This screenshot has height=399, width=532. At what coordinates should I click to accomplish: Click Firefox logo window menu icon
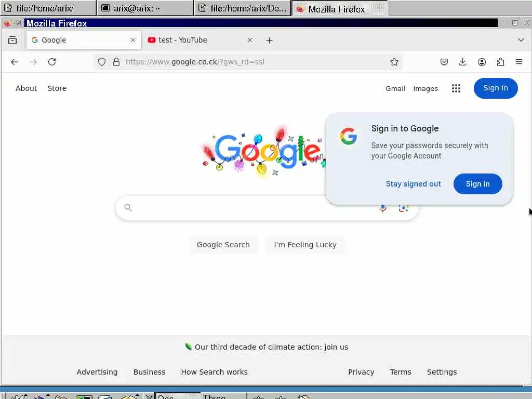pos(7,23)
